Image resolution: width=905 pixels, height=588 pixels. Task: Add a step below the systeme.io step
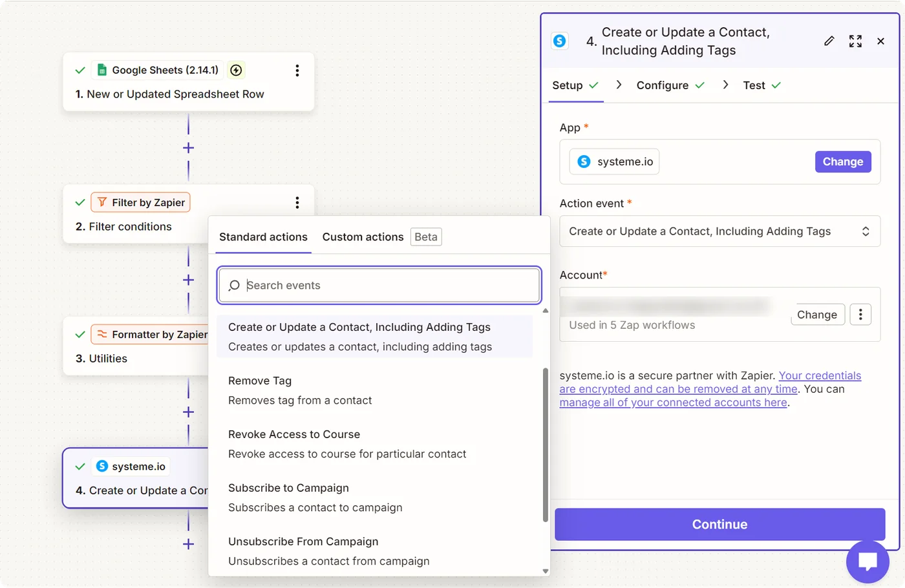pos(188,544)
